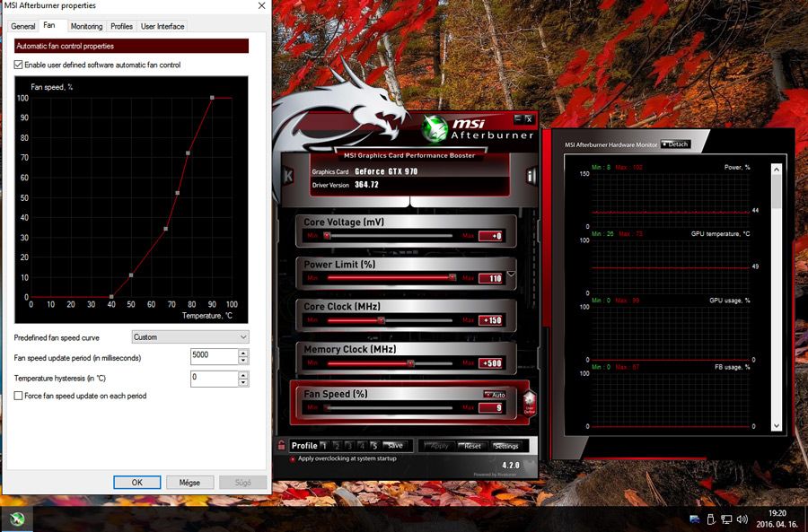Click the User Define fan gear icon

tap(529, 403)
